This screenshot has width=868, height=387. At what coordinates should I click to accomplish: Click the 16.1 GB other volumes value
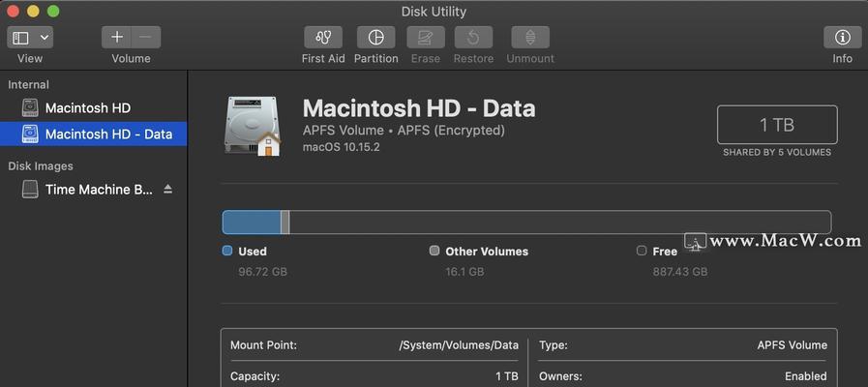pyautogui.click(x=465, y=272)
